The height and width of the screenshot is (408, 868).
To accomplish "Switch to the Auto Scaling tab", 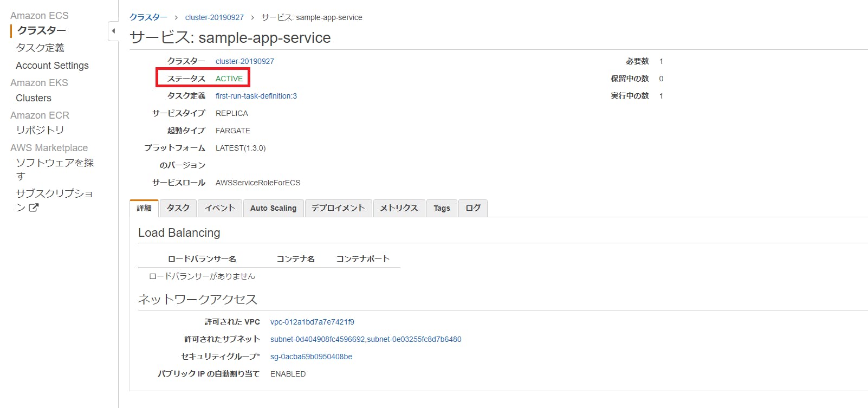I will click(274, 208).
